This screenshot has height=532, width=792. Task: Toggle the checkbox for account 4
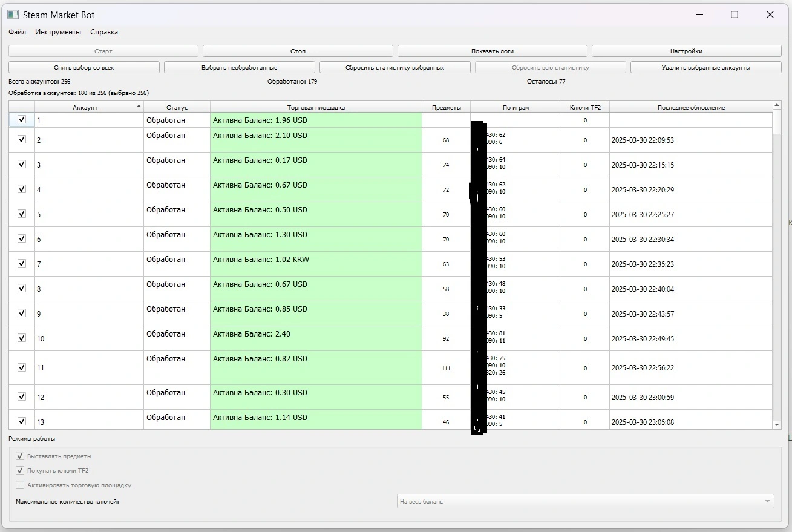pos(22,189)
